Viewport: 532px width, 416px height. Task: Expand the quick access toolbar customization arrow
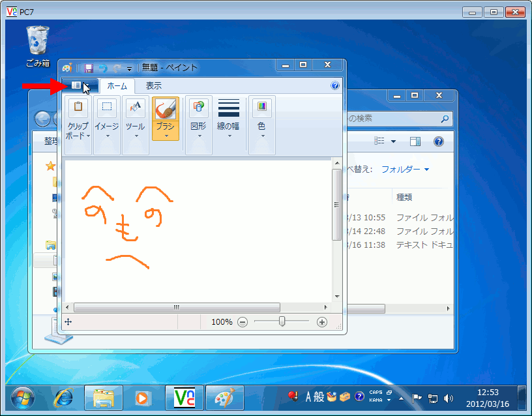click(128, 67)
